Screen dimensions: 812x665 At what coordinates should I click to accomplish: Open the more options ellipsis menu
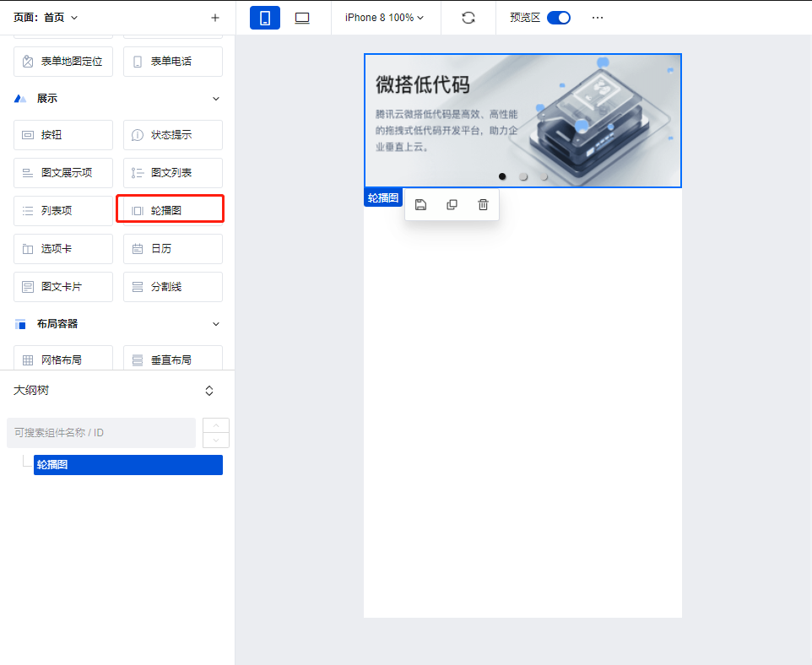[597, 18]
